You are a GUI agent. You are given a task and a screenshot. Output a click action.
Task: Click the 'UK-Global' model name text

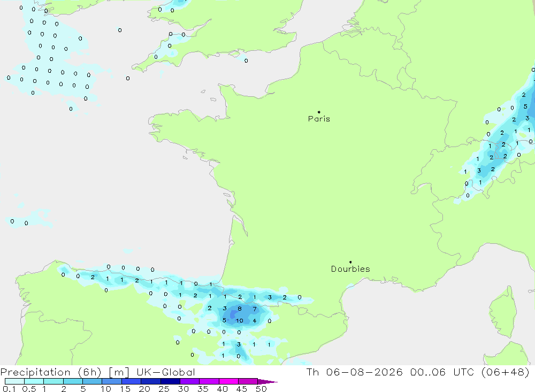pyautogui.click(x=166, y=372)
